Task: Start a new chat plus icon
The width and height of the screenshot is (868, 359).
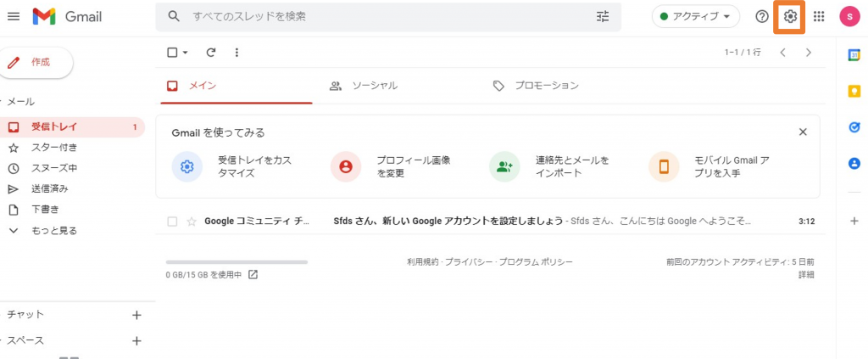Action: pyautogui.click(x=136, y=315)
